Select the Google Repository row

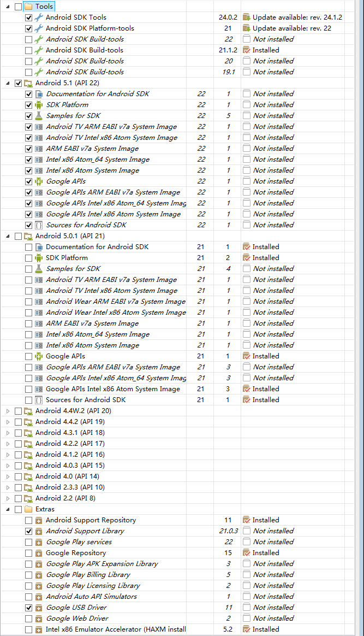76,553
